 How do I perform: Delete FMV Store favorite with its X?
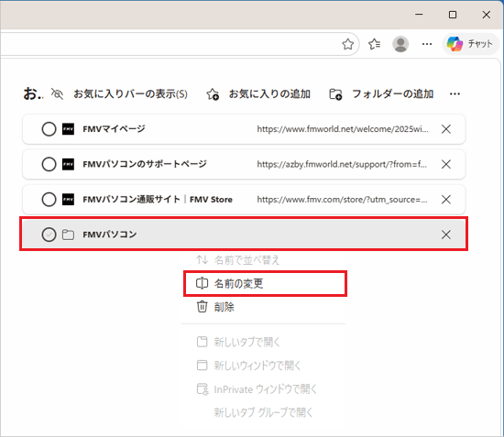[446, 199]
